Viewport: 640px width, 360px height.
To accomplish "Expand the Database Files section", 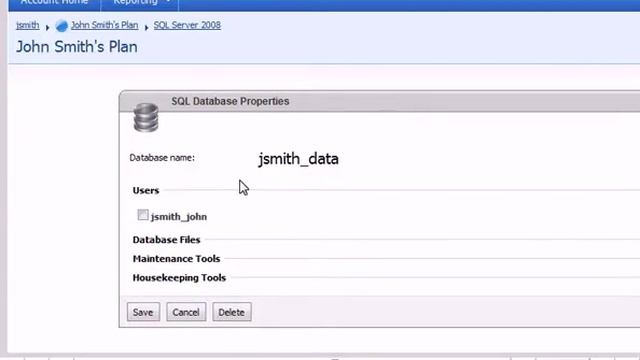I will click(167, 240).
